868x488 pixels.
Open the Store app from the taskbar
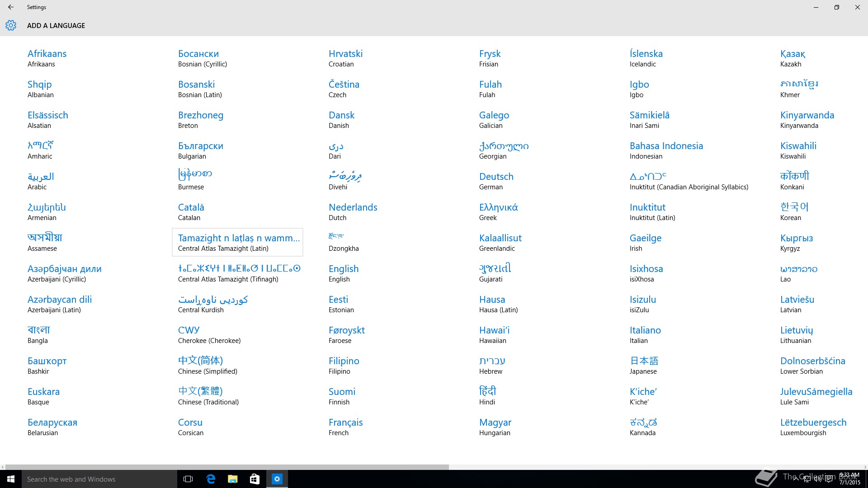pos(255,479)
